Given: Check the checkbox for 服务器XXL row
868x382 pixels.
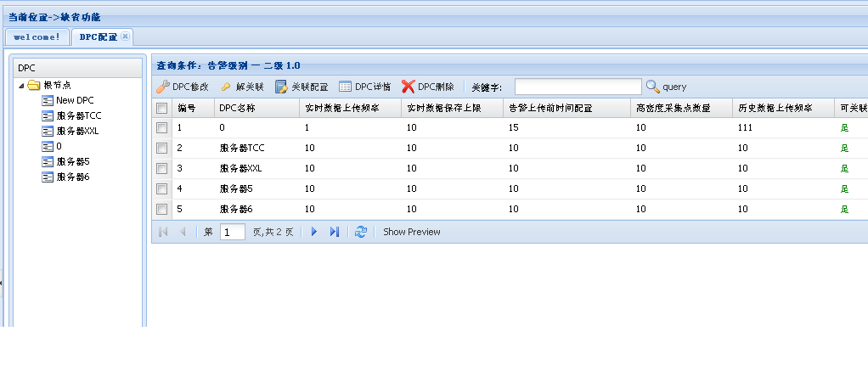Looking at the screenshot, I should pyautogui.click(x=161, y=168).
